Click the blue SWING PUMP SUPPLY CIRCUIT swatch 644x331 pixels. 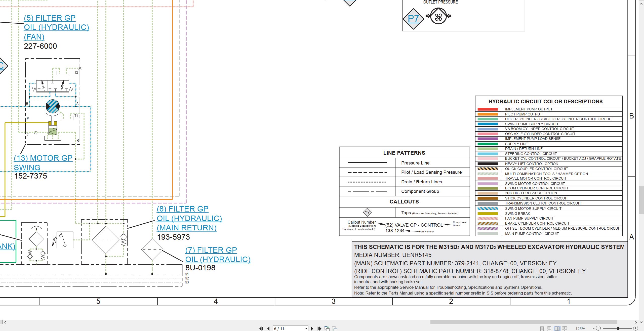(488, 124)
